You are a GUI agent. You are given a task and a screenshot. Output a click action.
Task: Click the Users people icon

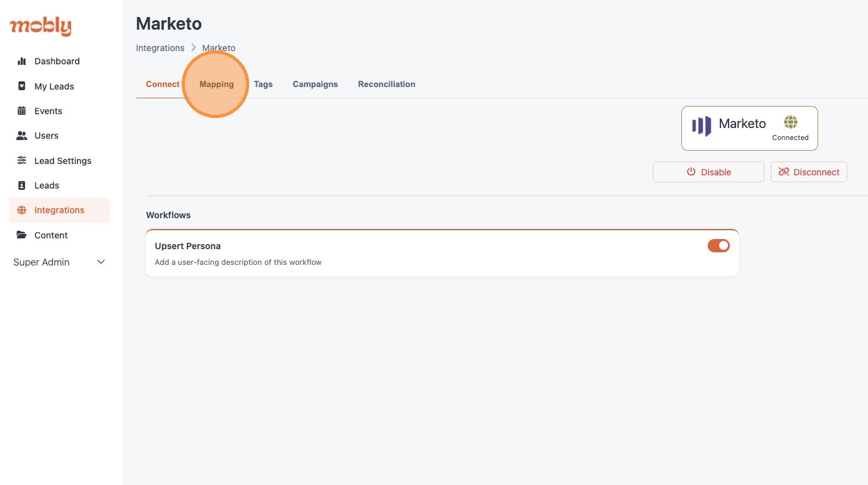click(22, 136)
